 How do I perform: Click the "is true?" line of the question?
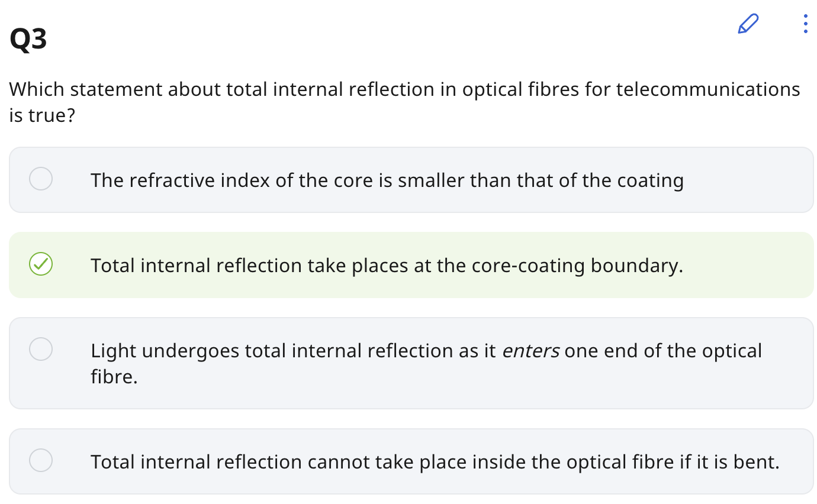42,115
